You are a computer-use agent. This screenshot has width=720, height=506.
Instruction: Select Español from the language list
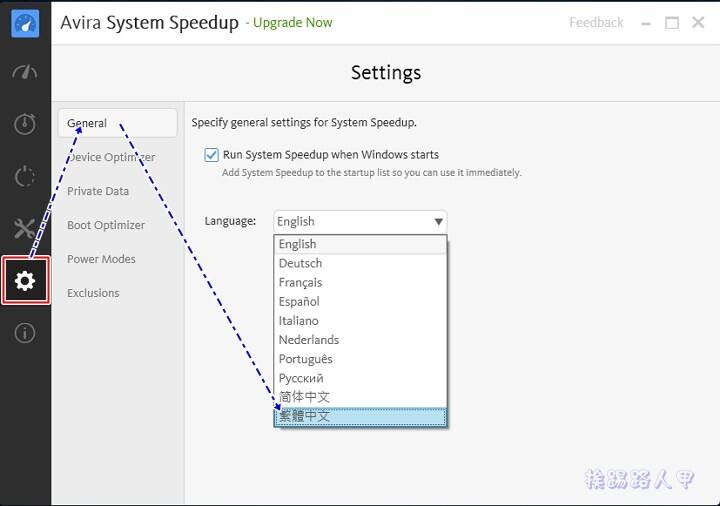360,302
